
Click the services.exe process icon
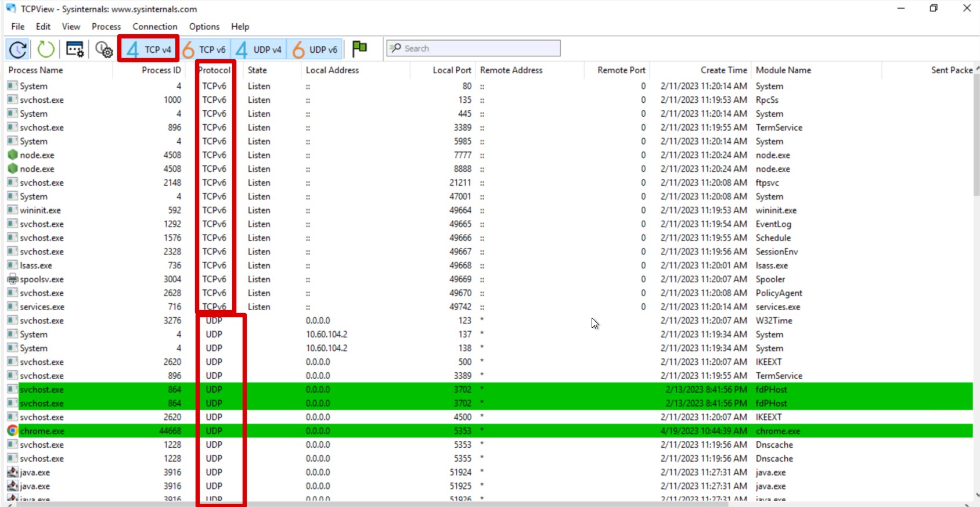(x=12, y=307)
